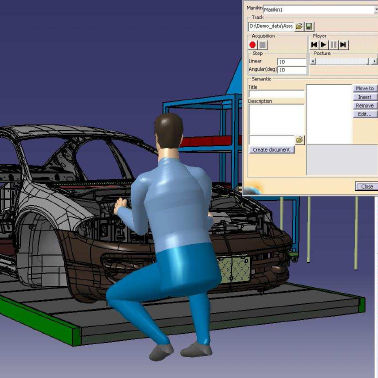The image size is (378, 378).
Task: Start recording with the red Acquisition button
Action: [253, 45]
